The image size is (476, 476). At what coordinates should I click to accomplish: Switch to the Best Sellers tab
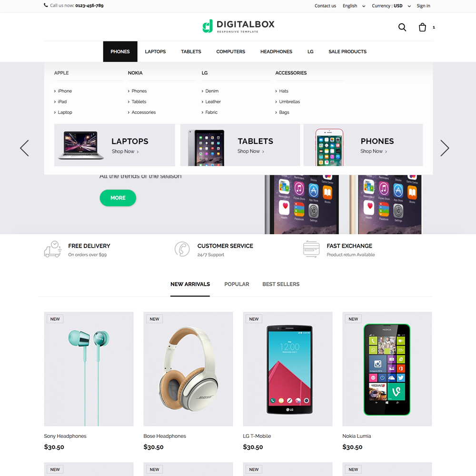281,284
